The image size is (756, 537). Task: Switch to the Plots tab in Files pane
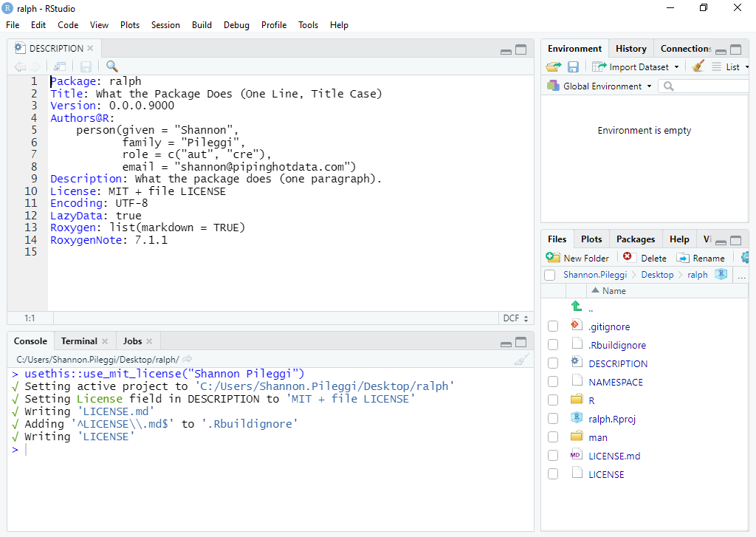tap(591, 239)
